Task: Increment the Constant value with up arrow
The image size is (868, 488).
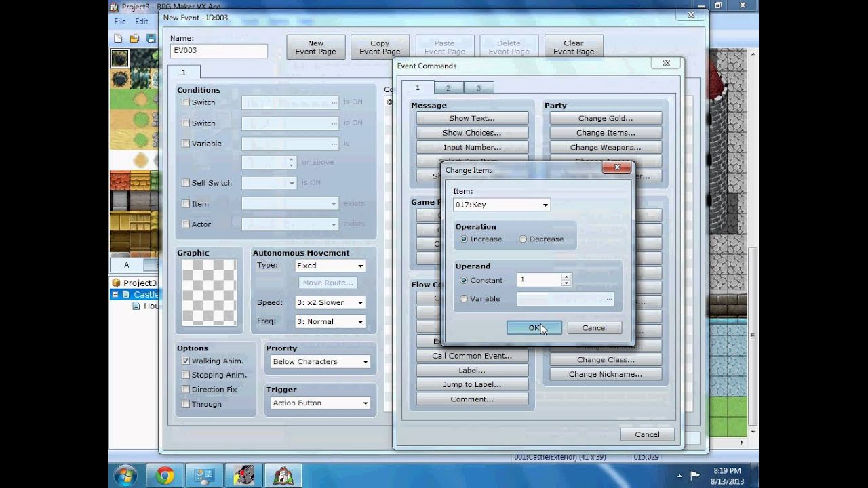Action: pyautogui.click(x=566, y=277)
